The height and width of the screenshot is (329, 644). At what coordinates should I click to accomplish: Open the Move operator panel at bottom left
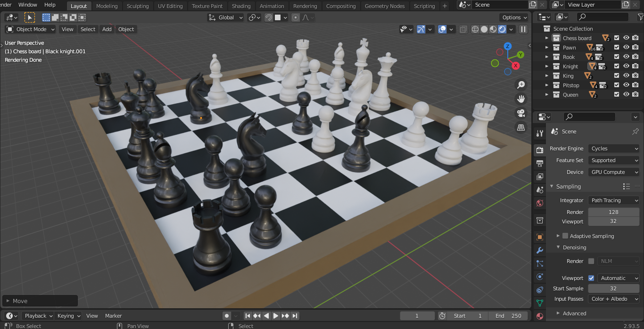pyautogui.click(x=40, y=300)
